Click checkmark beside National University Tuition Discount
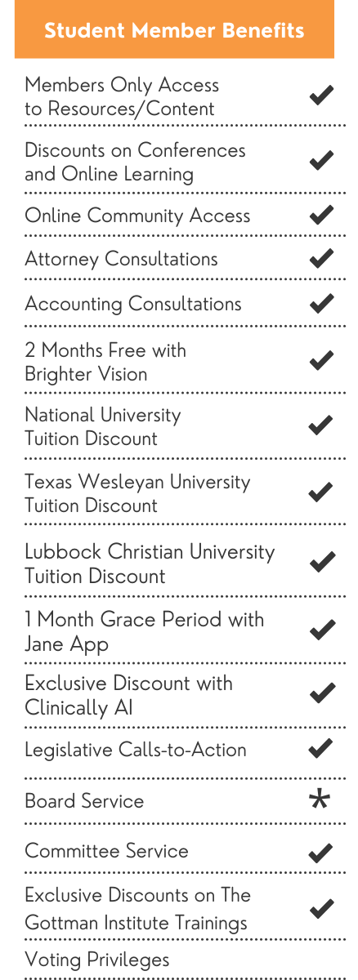This screenshot has width=358, height=980. 321,425
